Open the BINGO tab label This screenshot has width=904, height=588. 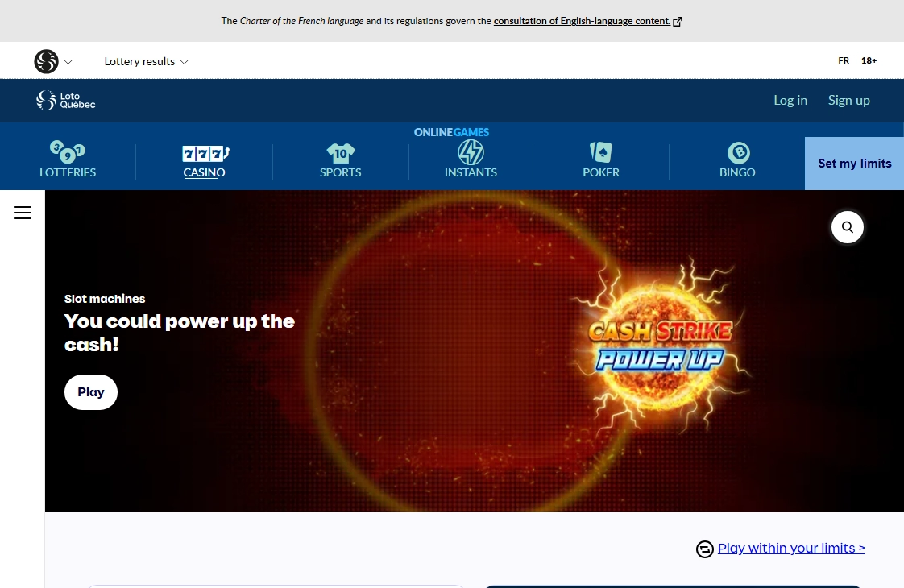(737, 172)
